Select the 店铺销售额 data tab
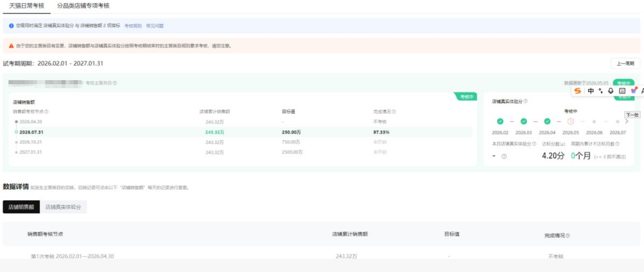This screenshot has width=644, height=272. [21, 207]
